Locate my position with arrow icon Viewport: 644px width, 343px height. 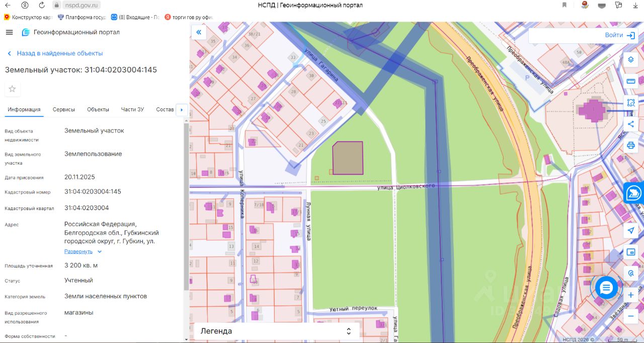point(631,231)
